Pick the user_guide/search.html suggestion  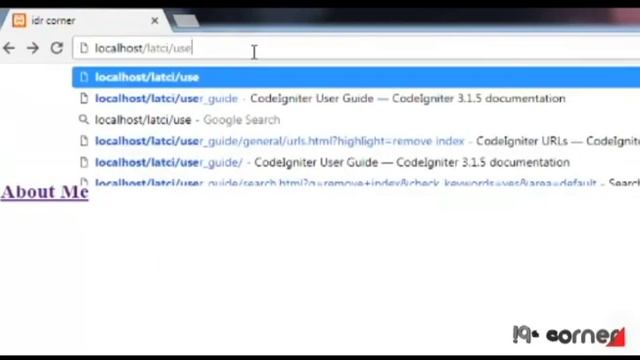point(356,182)
